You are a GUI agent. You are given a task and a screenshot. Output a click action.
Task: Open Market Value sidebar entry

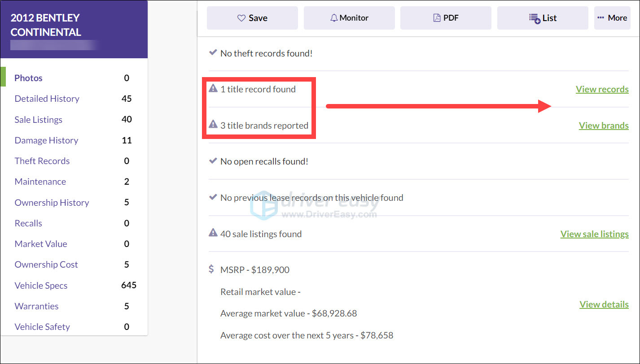(41, 244)
